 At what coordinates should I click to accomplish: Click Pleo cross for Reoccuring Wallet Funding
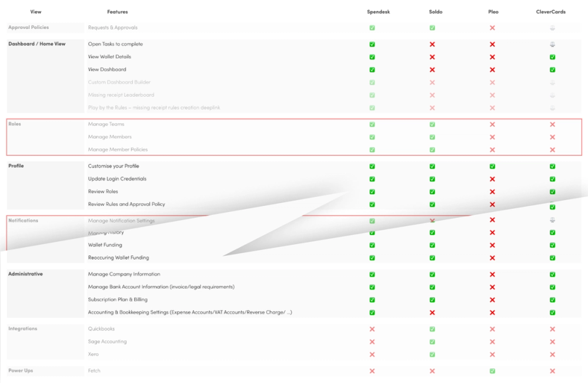492,258
